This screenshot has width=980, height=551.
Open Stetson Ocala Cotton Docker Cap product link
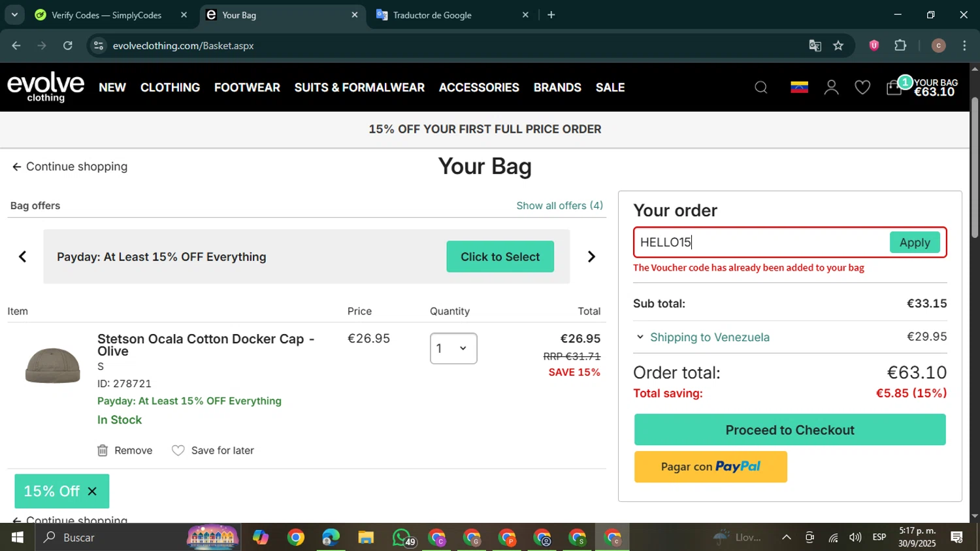pyautogui.click(x=206, y=345)
